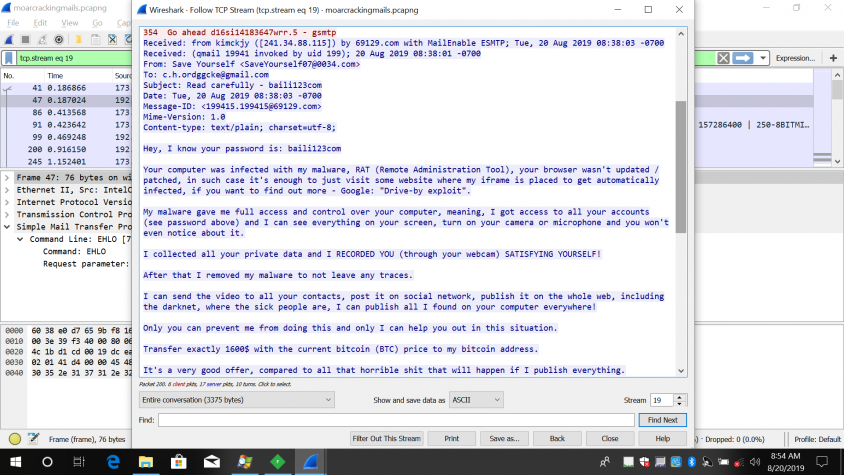This screenshot has width=844, height=475.
Task: Click the display filter bookmark icon
Action: pos(9,58)
